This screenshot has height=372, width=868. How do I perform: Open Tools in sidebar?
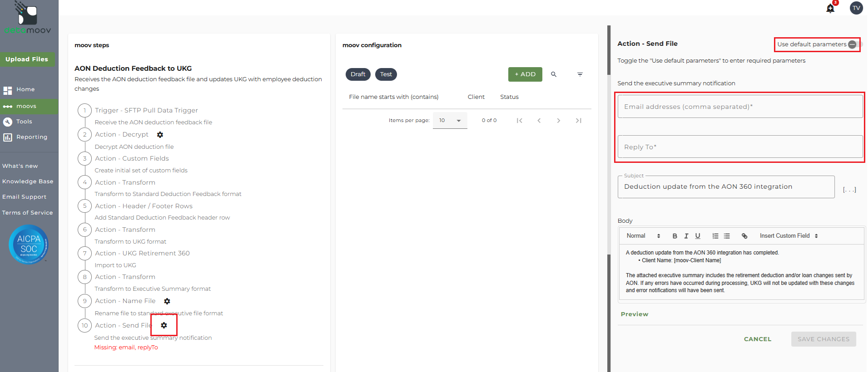pos(24,122)
